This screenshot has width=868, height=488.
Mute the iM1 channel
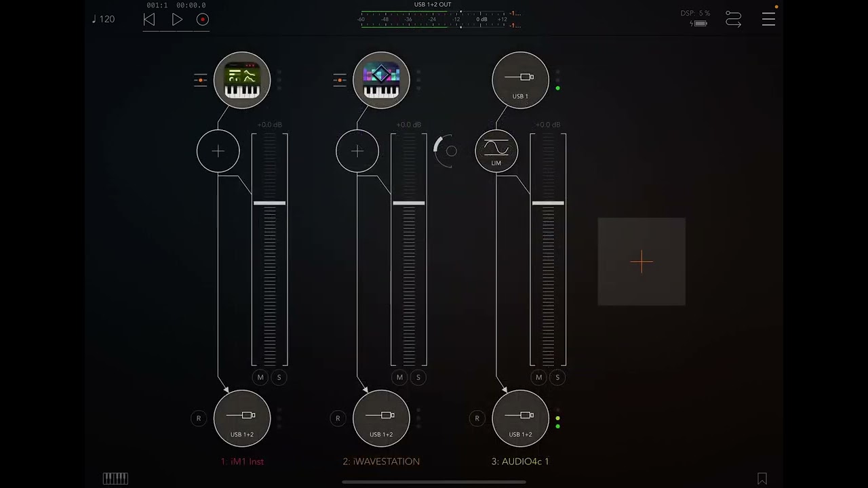260,378
